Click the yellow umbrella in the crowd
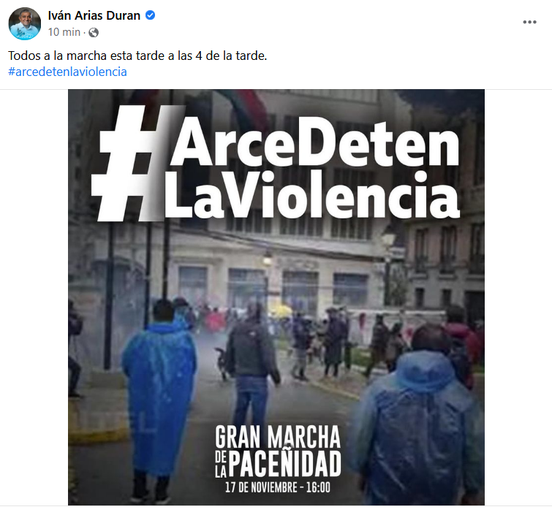Screen dimensions: 552x515 281,310
